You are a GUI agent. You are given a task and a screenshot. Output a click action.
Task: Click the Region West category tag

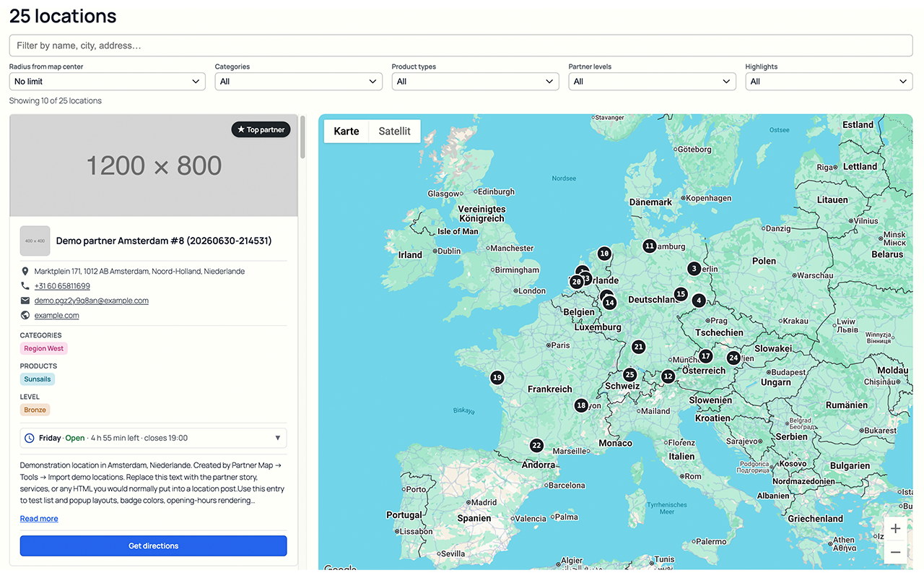(x=44, y=348)
